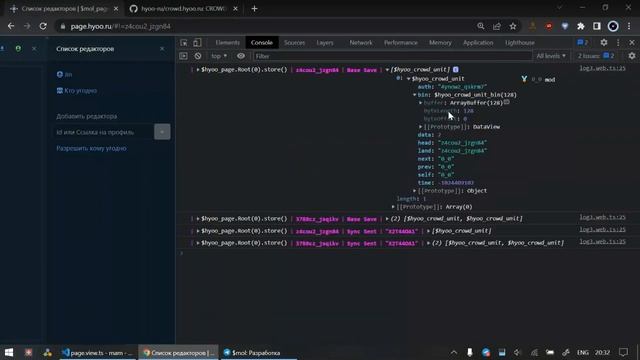Toggle the inspect element picker in DevTools
Viewport: 640px width, 360px height.
tap(184, 43)
